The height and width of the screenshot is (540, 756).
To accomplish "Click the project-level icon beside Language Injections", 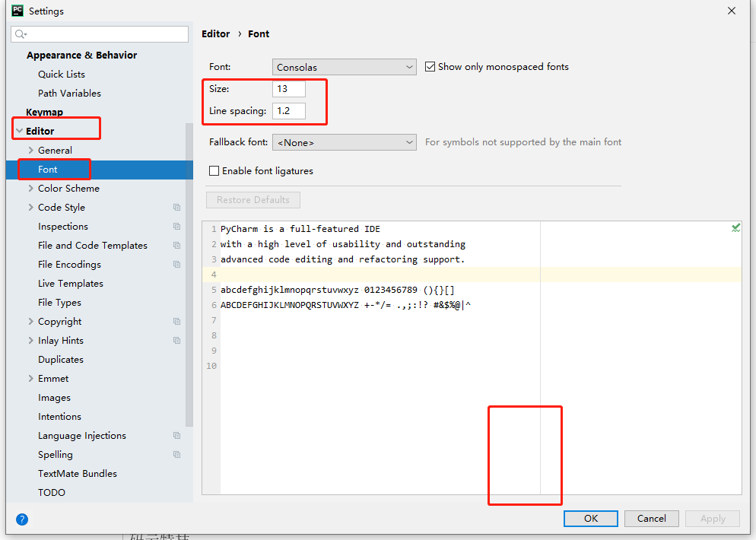I will pyautogui.click(x=177, y=435).
